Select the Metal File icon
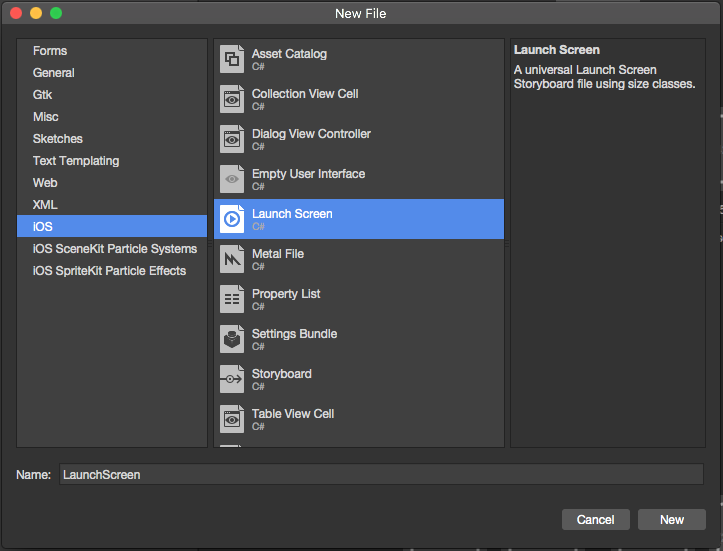This screenshot has width=723, height=551. (x=232, y=259)
